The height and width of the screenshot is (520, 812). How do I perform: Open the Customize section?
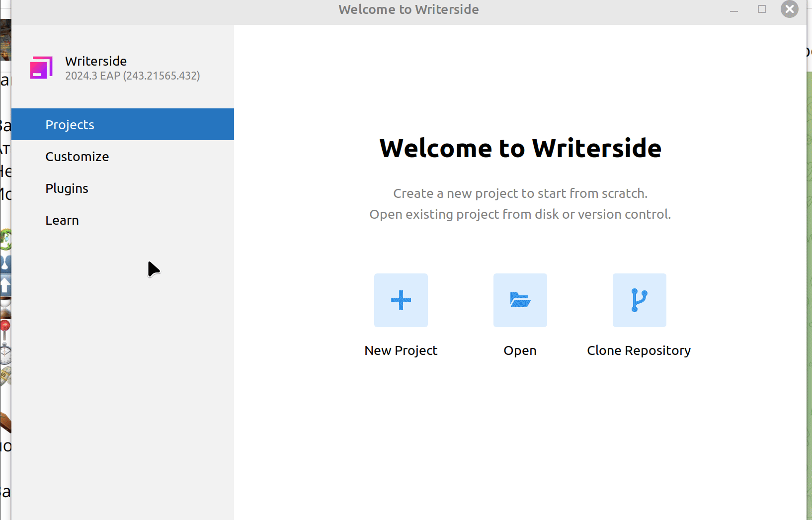pos(77,157)
